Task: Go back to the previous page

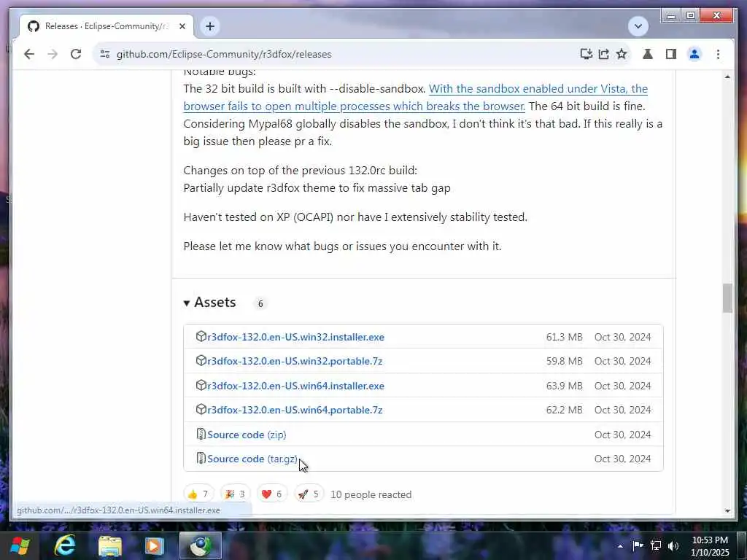Action: tap(29, 54)
